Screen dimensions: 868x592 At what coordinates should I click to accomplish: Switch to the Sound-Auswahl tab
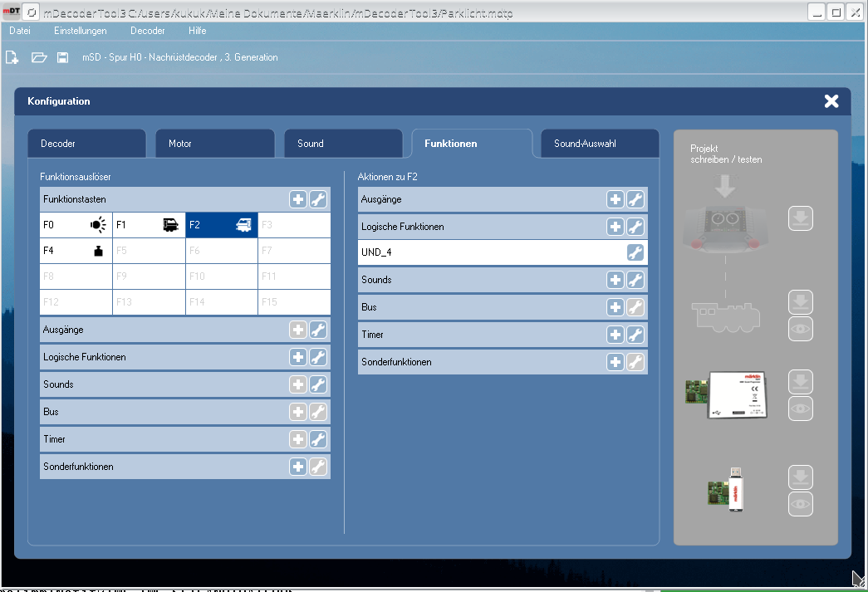(x=600, y=144)
